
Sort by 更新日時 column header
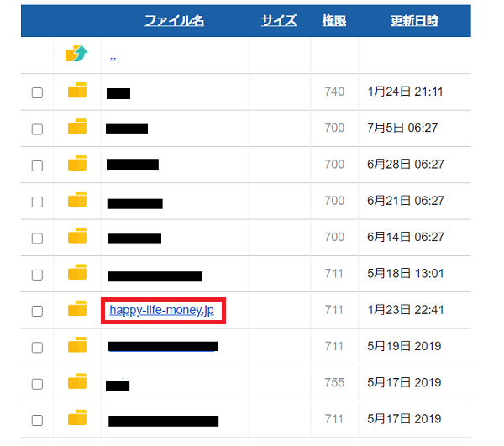tap(415, 20)
